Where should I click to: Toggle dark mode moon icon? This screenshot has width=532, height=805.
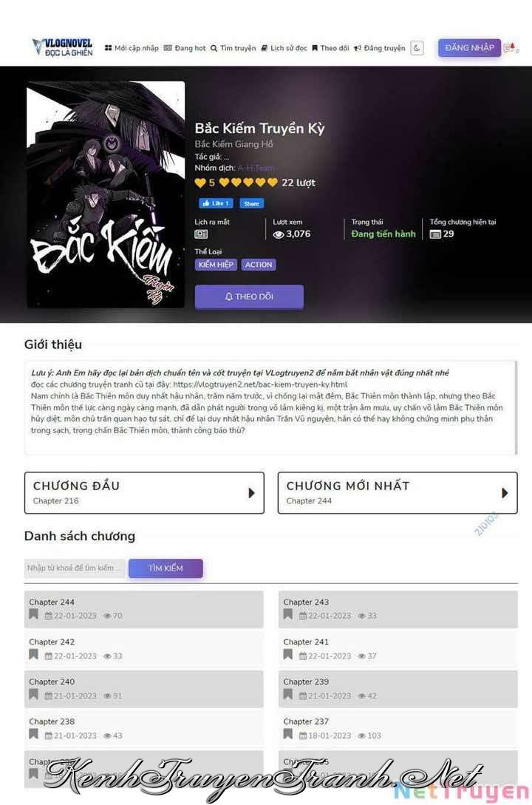pyautogui.click(x=417, y=48)
